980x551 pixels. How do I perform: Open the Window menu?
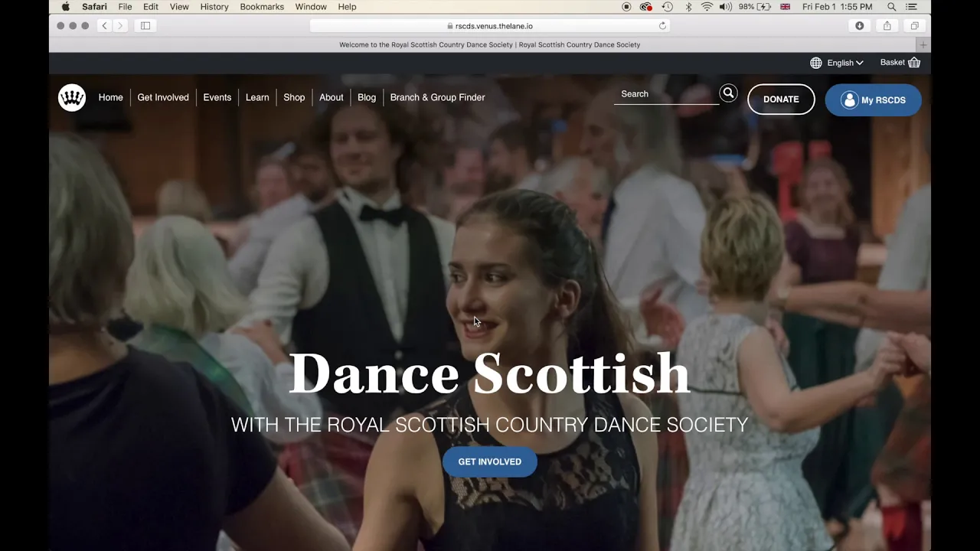tap(311, 7)
